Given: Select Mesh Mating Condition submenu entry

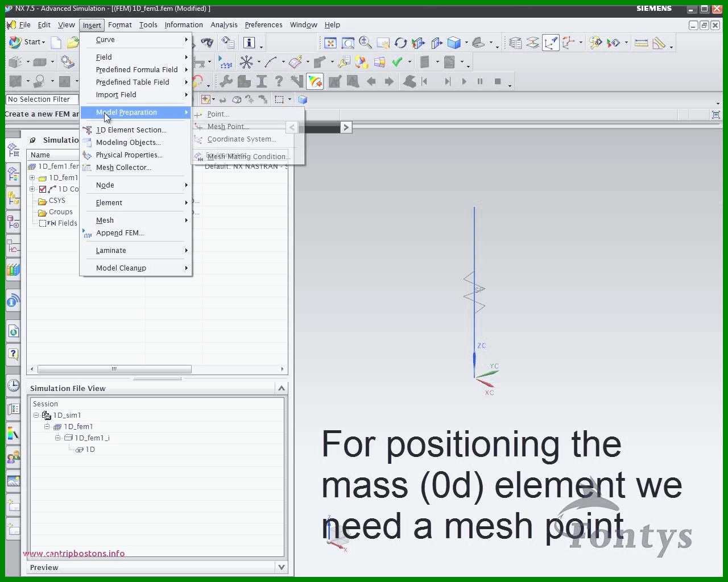Looking at the screenshot, I should click(248, 157).
